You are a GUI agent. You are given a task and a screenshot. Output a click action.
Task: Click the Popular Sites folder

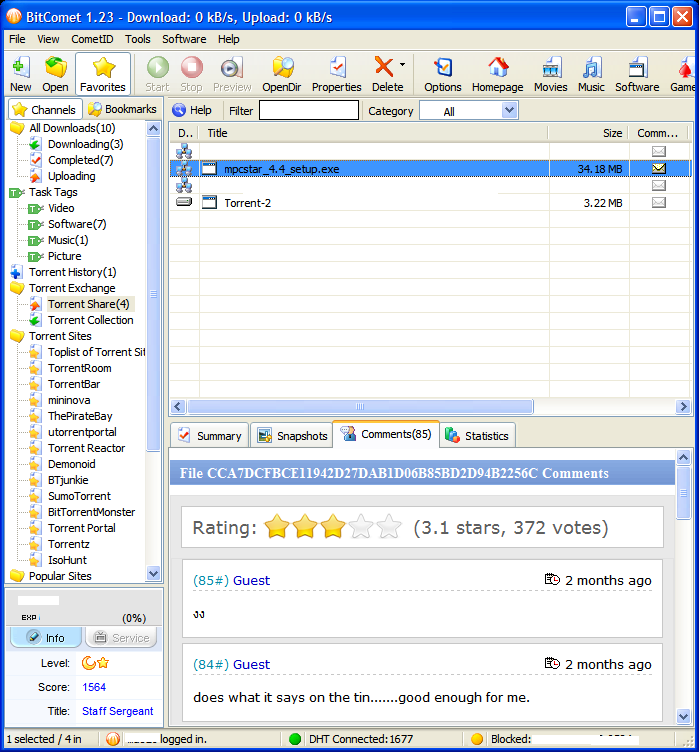60,576
